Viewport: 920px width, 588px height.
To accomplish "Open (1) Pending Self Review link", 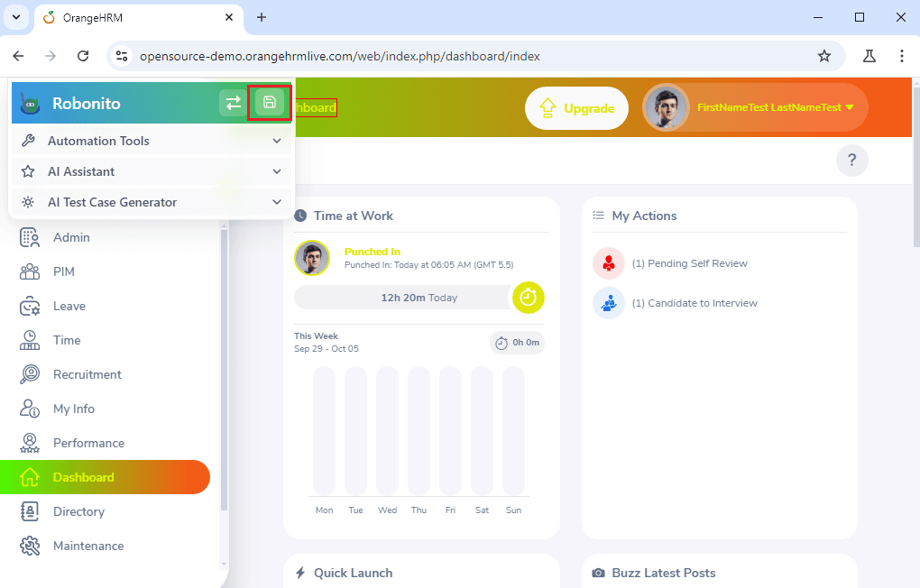I will [x=689, y=263].
